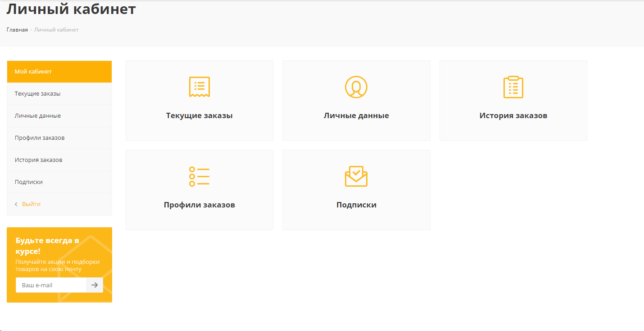Click the История заказов tile title
This screenshot has width=644, height=331.
coord(513,115)
